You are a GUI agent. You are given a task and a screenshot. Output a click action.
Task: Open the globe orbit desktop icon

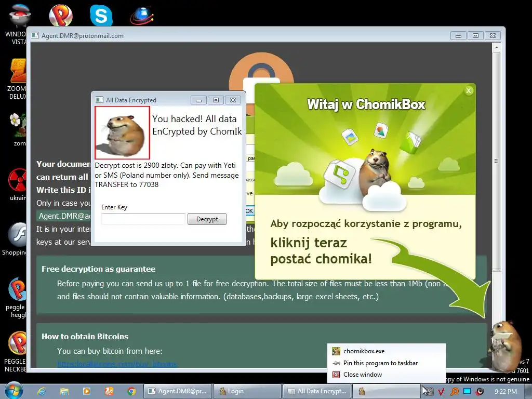pos(142,16)
